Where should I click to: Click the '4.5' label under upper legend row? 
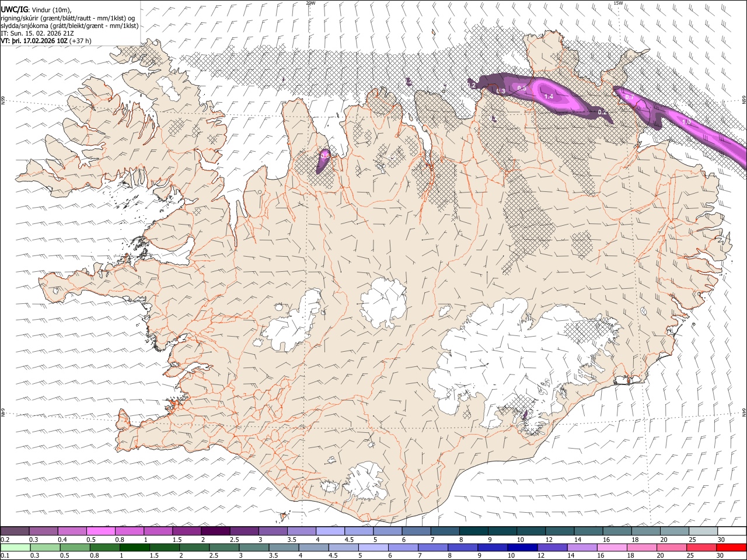(x=349, y=540)
